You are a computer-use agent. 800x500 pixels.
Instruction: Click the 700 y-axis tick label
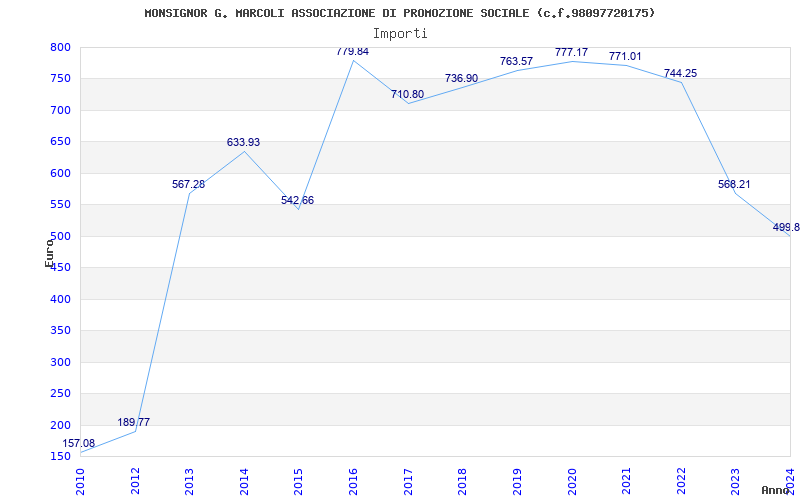click(60, 110)
